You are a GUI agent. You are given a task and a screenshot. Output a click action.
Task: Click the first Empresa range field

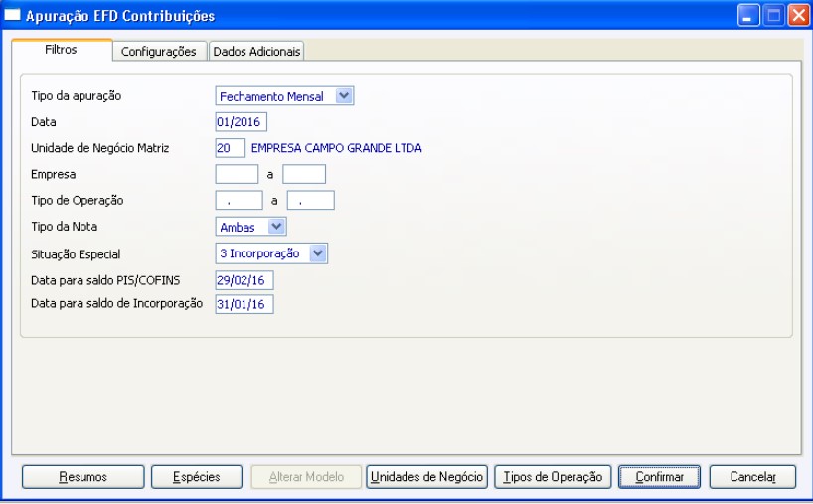click(237, 174)
